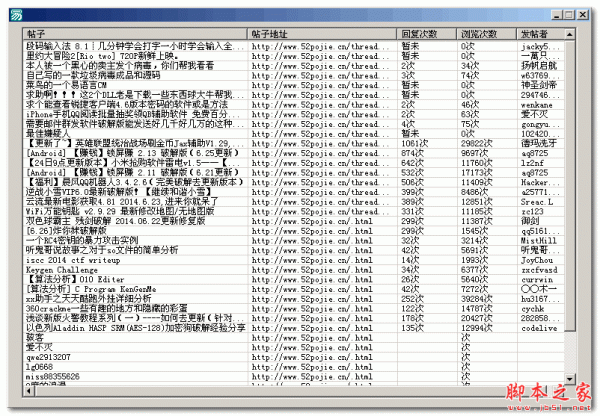
Task: Sort by the 发帖者 column header
Action: [540, 34]
